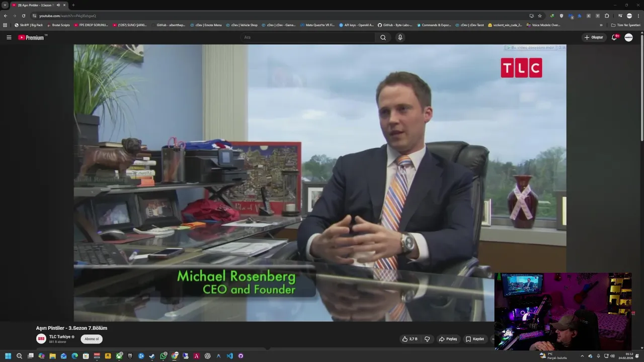Click the address bar URL
The width and height of the screenshot is (644, 362).
[x=67, y=16]
